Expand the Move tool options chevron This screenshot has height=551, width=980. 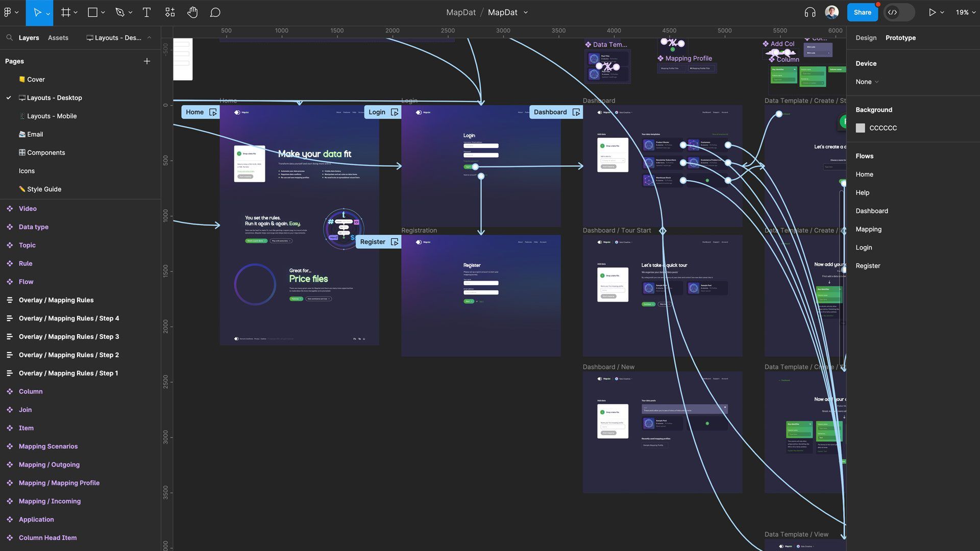(47, 12)
